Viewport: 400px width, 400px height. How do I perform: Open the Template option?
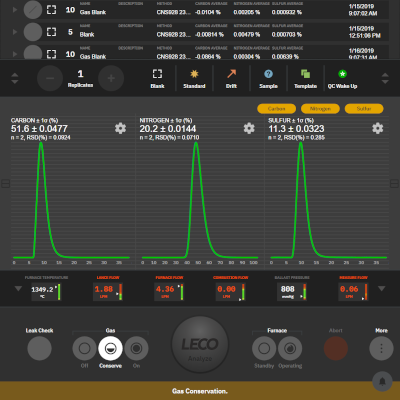pyautogui.click(x=305, y=79)
